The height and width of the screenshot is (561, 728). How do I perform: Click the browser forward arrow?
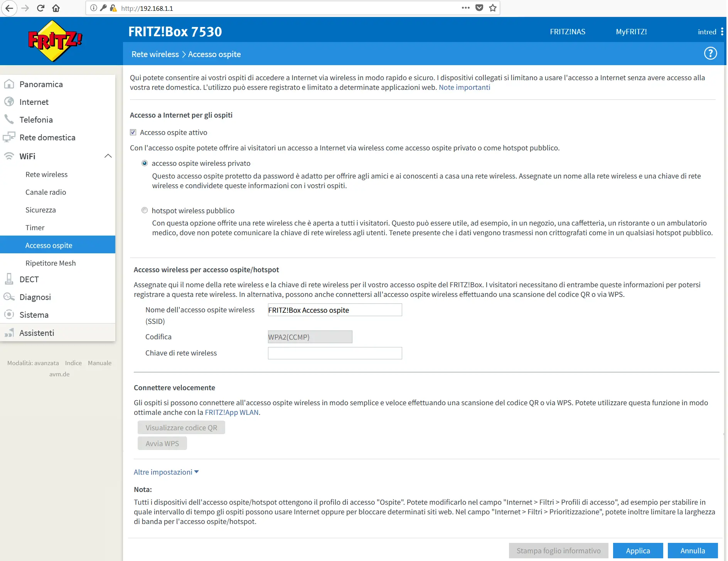coord(25,8)
